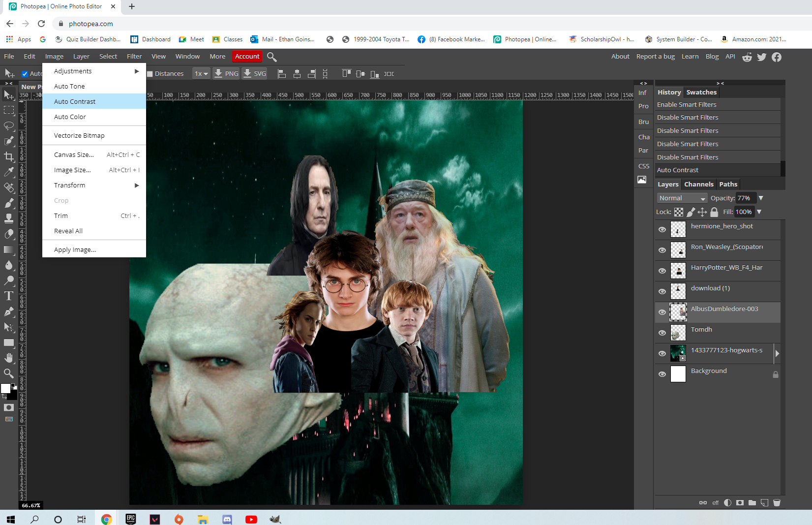Open the 1x export scale dropdown
The width and height of the screenshot is (812, 525).
pyautogui.click(x=201, y=74)
